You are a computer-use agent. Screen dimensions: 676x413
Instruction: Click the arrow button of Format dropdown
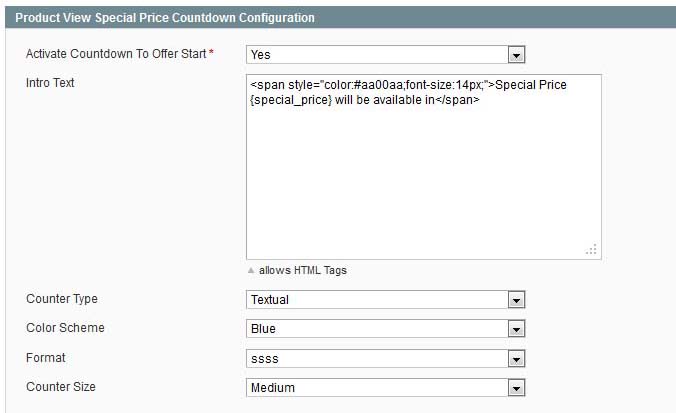click(x=516, y=359)
